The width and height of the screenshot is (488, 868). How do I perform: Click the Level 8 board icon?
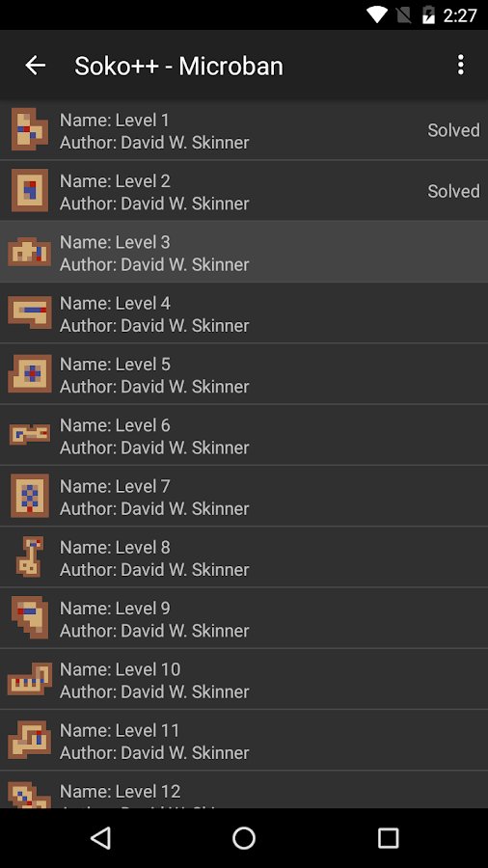(29, 556)
